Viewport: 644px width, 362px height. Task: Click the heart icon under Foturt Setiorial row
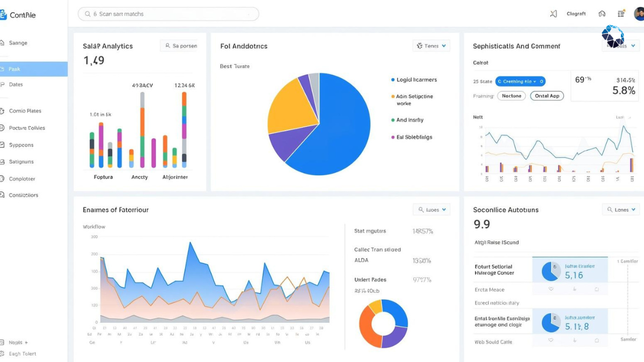point(551,289)
